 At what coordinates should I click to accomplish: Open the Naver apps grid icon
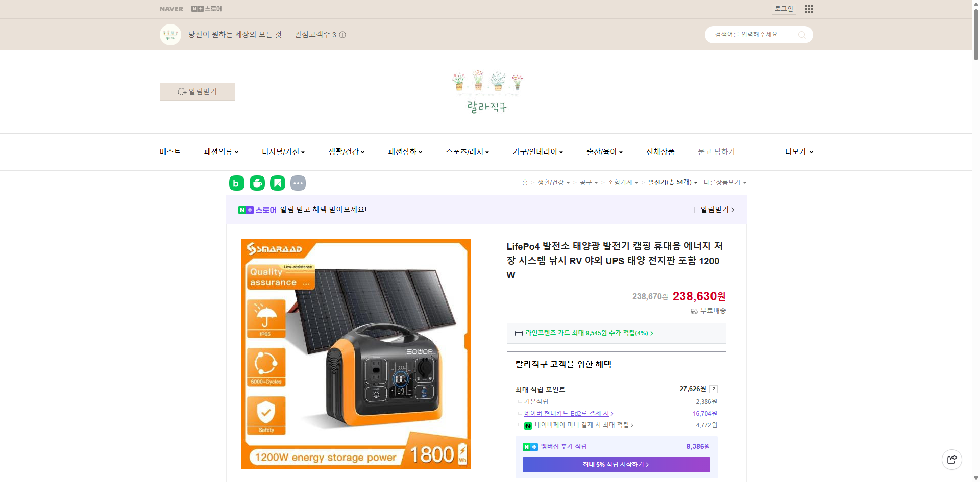[x=808, y=9]
